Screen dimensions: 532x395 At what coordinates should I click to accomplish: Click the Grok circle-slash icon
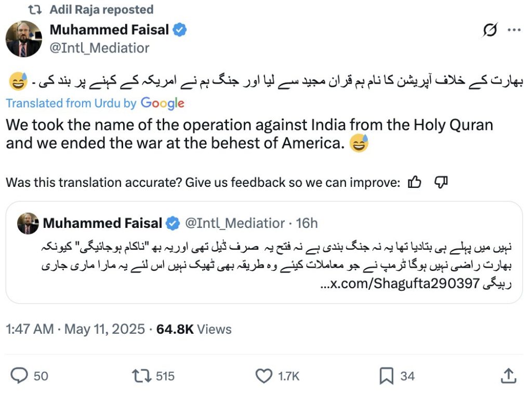489,31
